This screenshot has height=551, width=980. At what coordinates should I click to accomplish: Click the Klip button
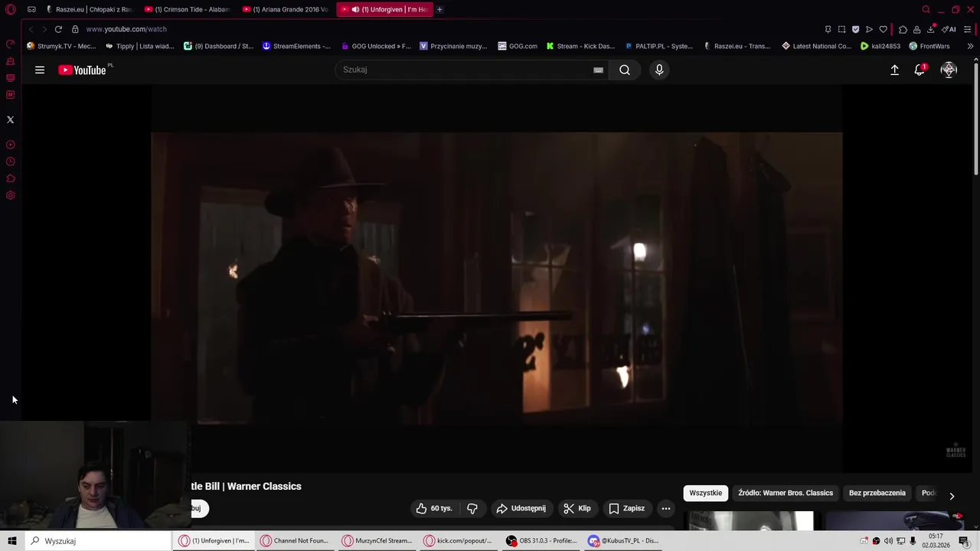click(577, 508)
